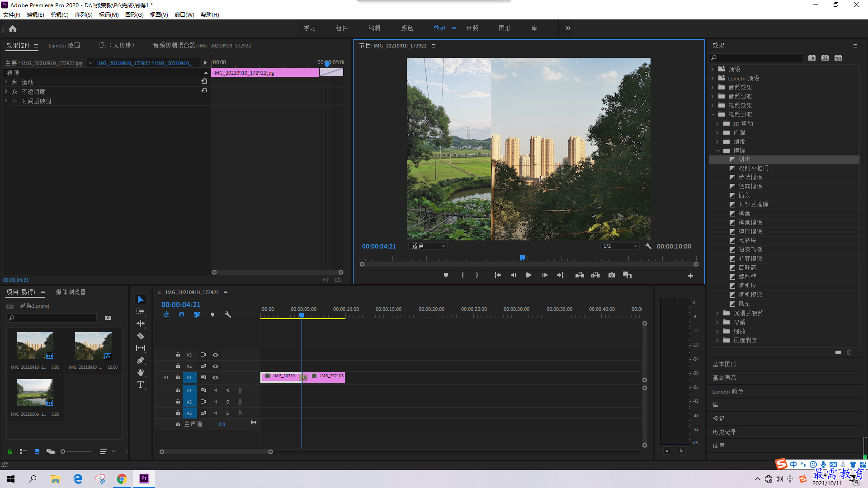Collapse the 擦除 transitions folder
Image resolution: width=868 pixels, height=488 pixels.
pos(718,150)
